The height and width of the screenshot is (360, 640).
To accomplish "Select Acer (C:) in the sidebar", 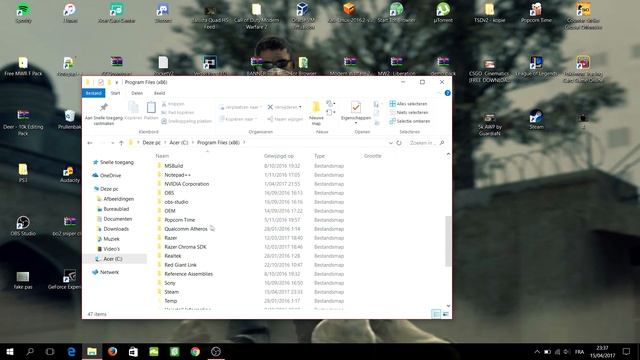I will 109,259.
